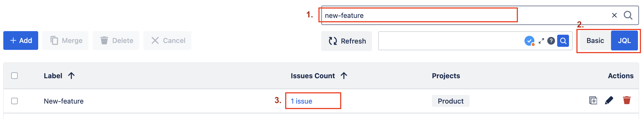Sort by Issues Count column arrow
The width and height of the screenshot is (644, 119).
point(344,76)
